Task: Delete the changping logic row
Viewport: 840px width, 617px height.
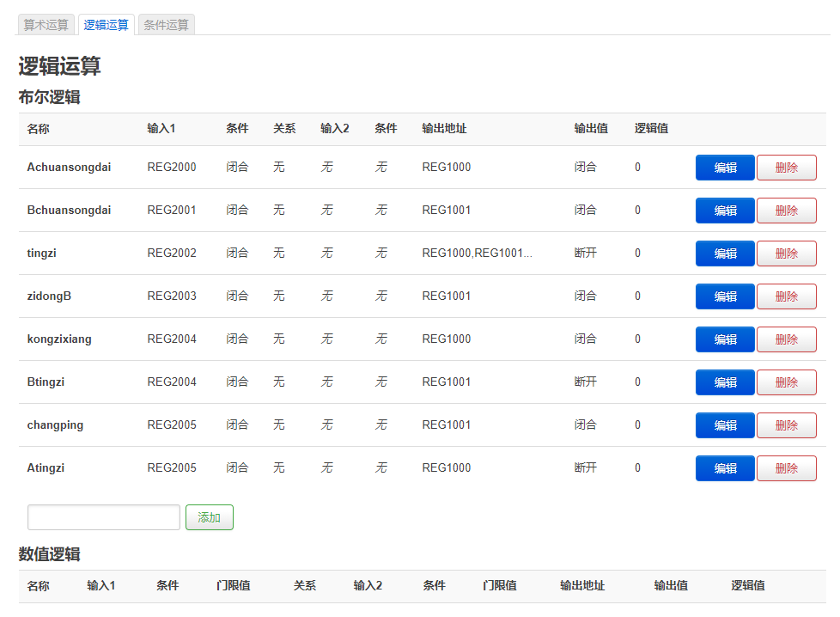Action: pyautogui.click(x=787, y=425)
